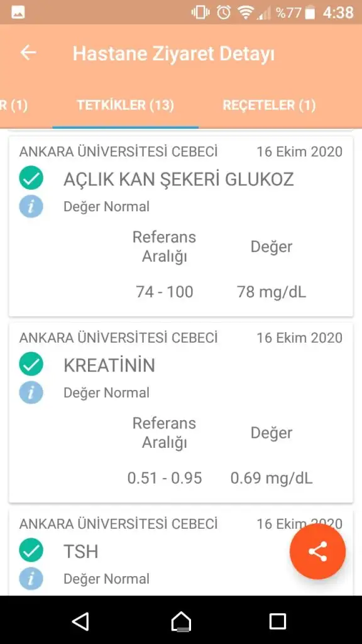Open info icon for TSH result
362x644 pixels.
pos(31,579)
